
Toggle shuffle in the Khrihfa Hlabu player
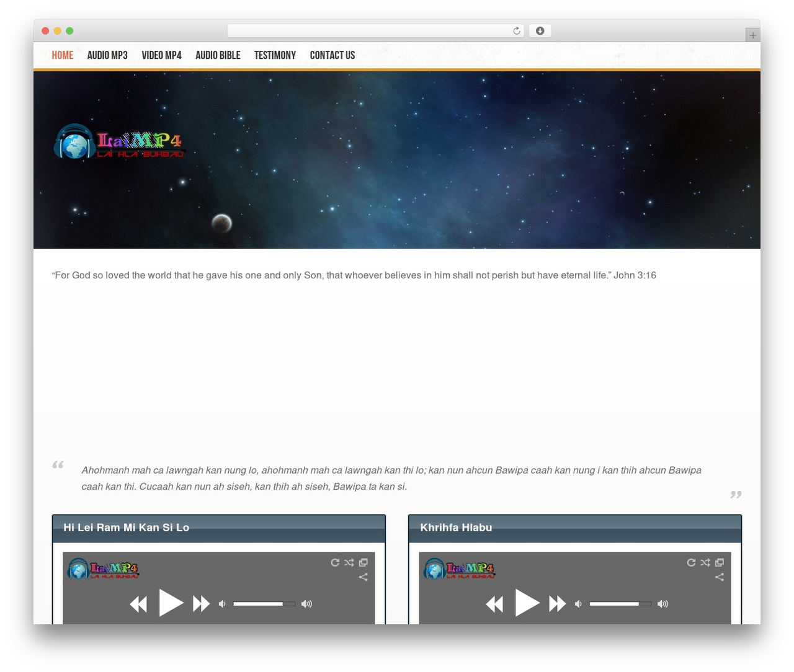tap(705, 562)
